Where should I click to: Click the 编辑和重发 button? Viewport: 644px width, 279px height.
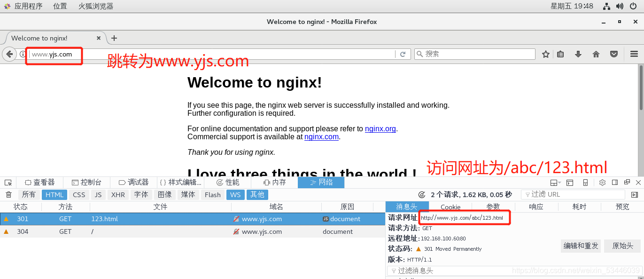tap(581, 246)
